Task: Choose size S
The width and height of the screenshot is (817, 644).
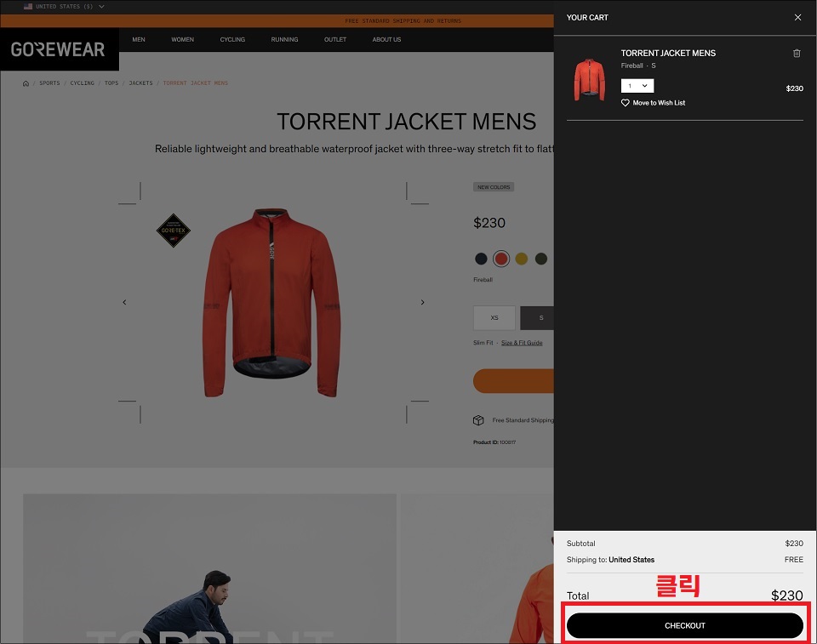Action: tap(537, 318)
